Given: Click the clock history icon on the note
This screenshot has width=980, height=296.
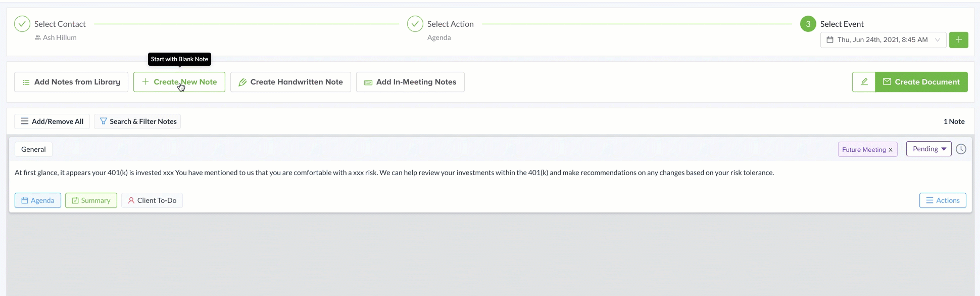Looking at the screenshot, I should point(961,149).
